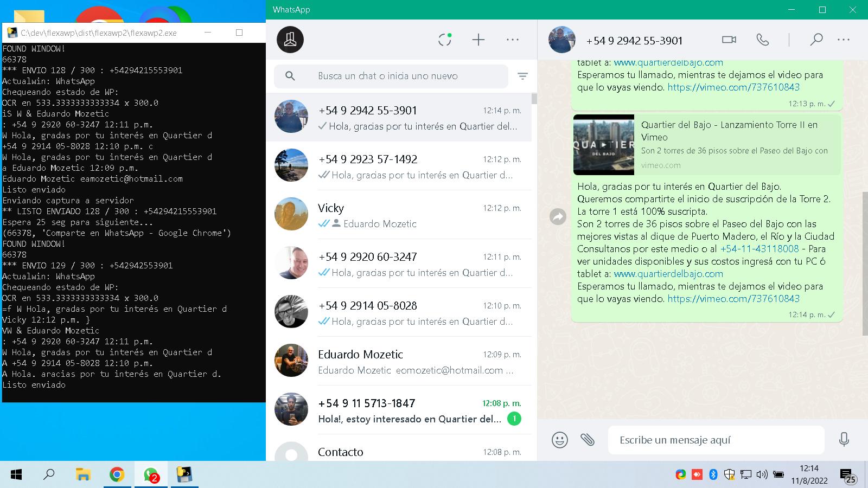
Task: Start a video call with the contact
Action: 729,40
